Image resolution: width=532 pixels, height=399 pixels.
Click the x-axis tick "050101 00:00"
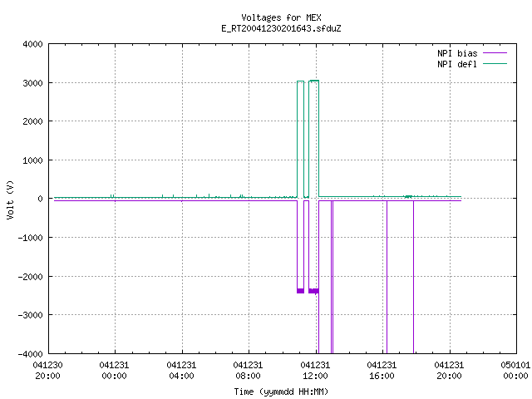point(515,371)
